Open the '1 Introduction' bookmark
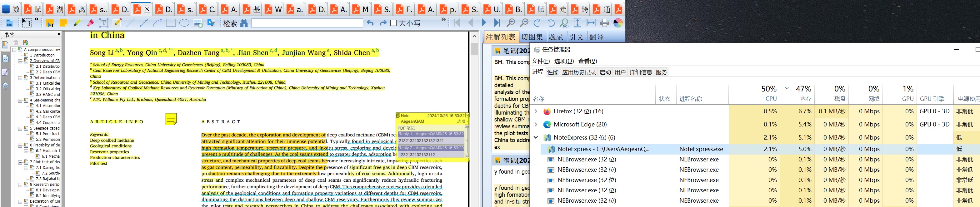Image resolution: width=980 pixels, height=207 pixels. coord(42,55)
